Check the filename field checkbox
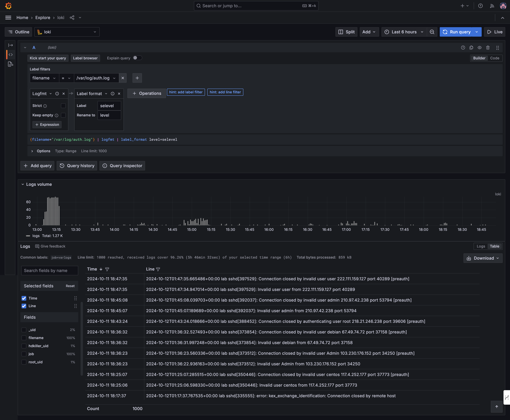 pyautogui.click(x=24, y=338)
